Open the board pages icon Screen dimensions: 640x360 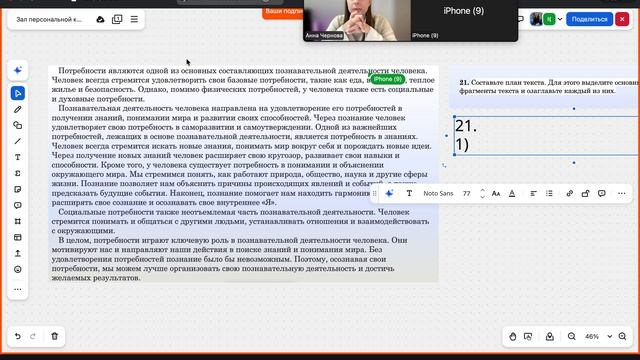point(117,19)
